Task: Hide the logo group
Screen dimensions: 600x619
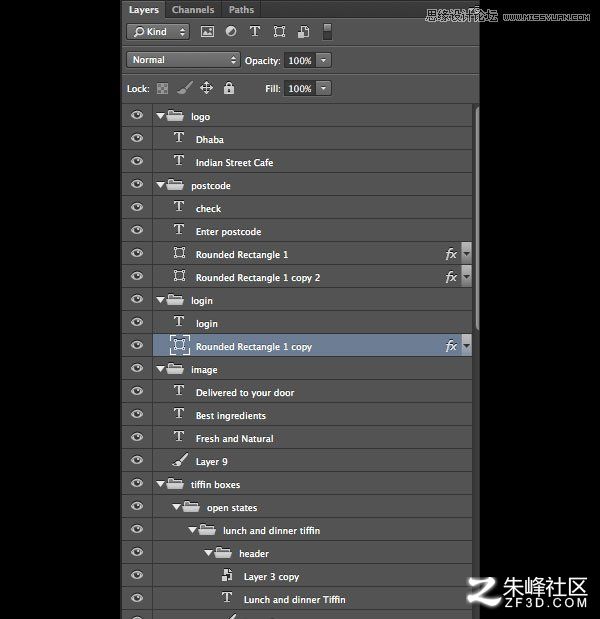Action: (137, 115)
